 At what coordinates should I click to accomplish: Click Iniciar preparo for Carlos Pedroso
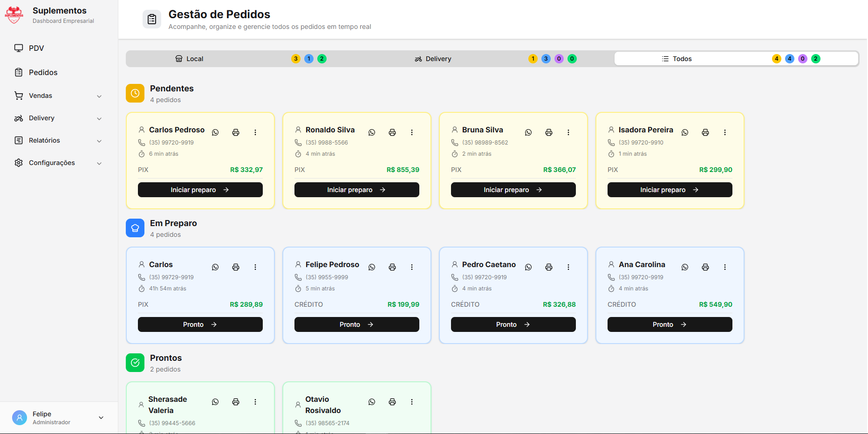click(200, 190)
